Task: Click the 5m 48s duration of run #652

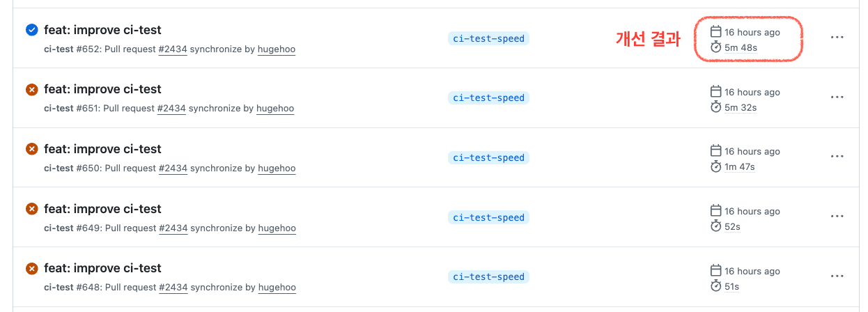Action: click(741, 47)
